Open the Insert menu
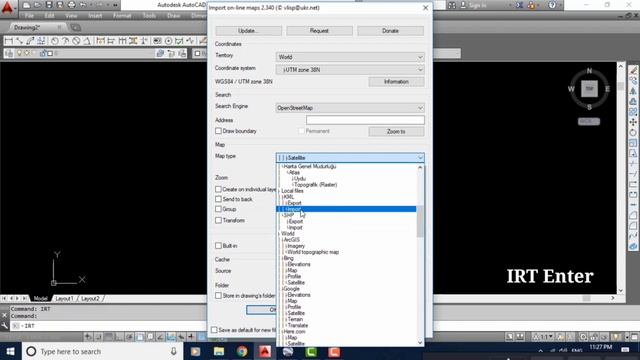This screenshot has width=640, height=360. point(95,16)
